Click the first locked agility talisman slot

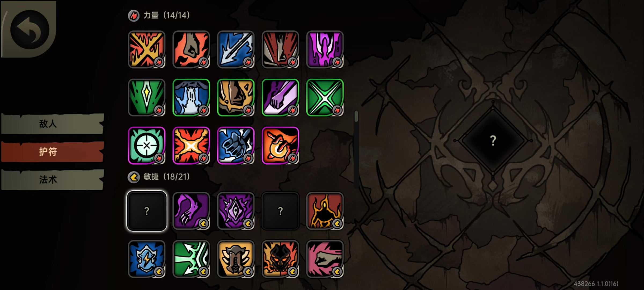(147, 211)
